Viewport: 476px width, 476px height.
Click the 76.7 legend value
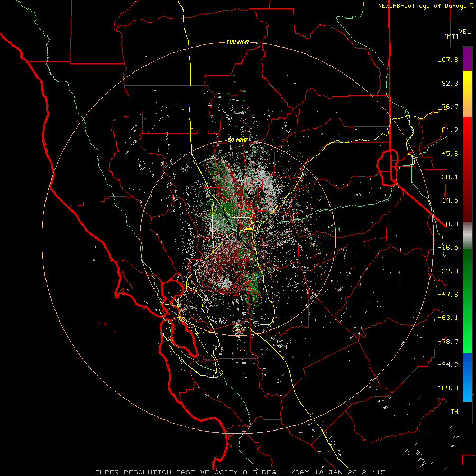[450, 106]
